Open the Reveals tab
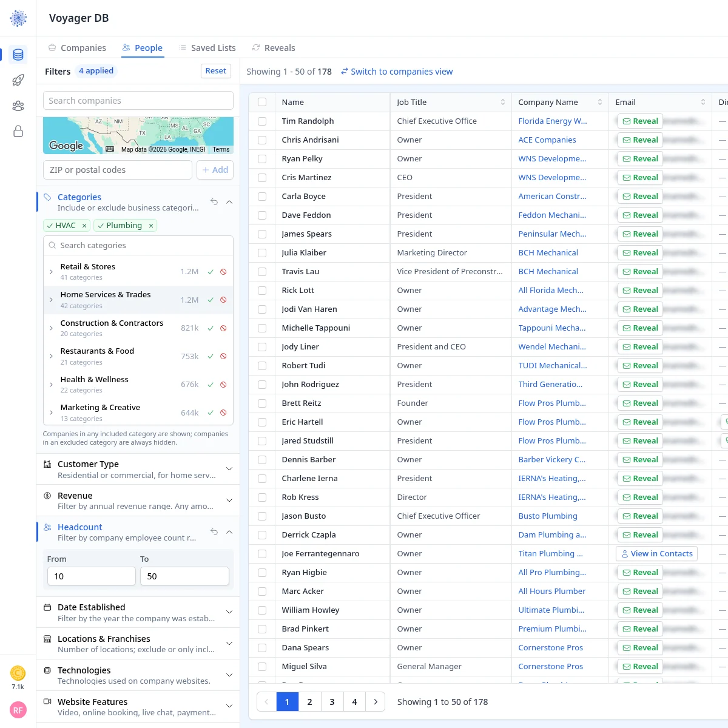Image resolution: width=728 pixels, height=728 pixels. 274,48
